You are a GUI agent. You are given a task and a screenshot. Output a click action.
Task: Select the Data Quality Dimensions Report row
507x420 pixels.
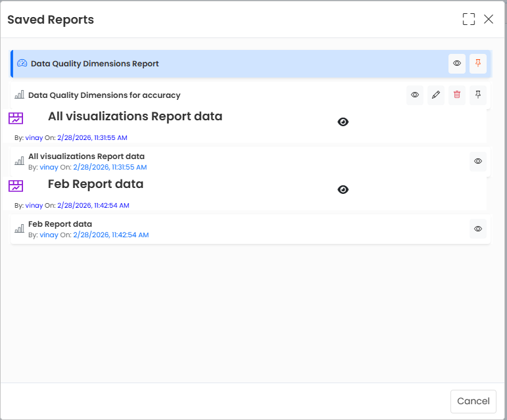point(251,64)
